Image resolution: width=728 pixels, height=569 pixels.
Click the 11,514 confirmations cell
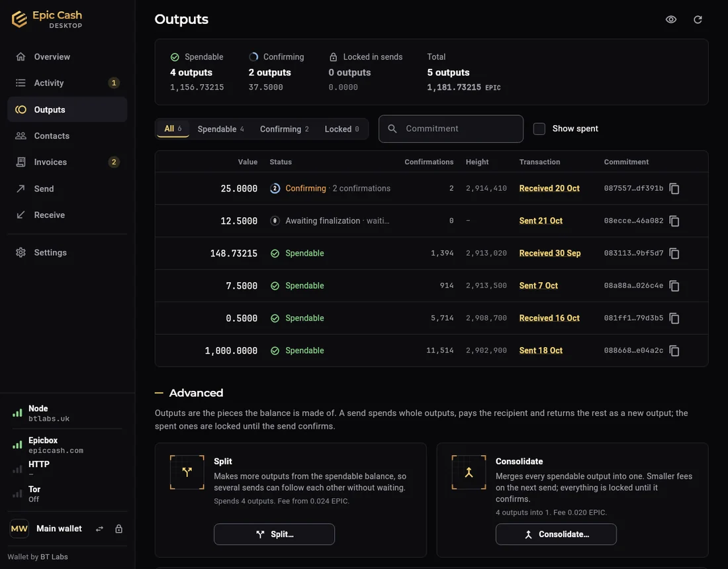pyautogui.click(x=439, y=350)
